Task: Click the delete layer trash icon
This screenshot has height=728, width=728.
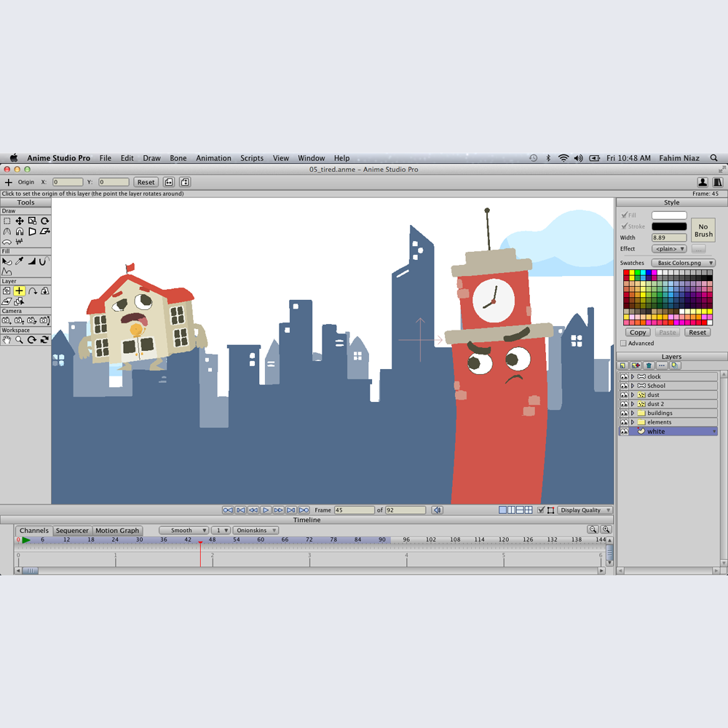Action: [x=649, y=366]
